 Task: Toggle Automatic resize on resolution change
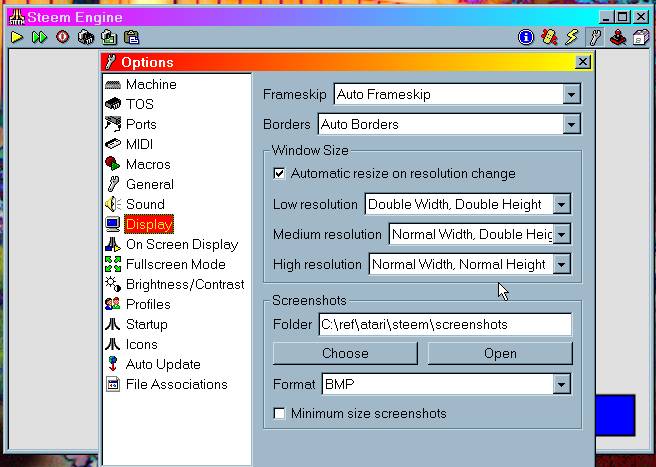[x=279, y=174]
